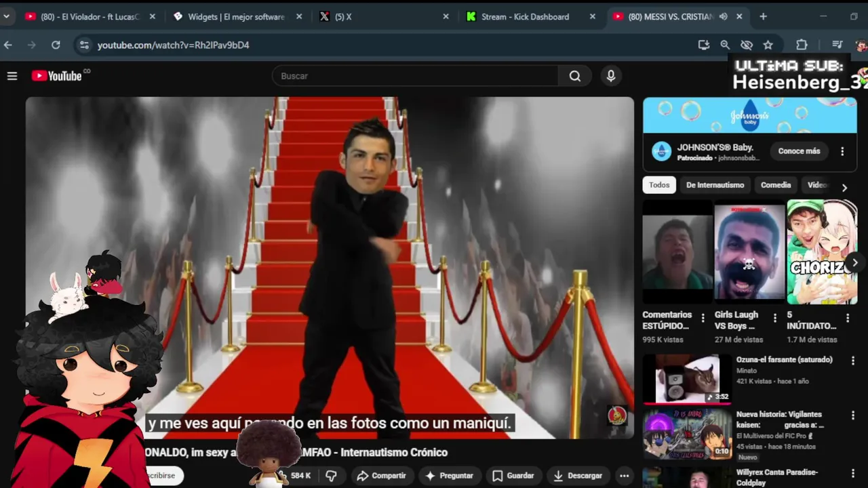Open the Johnson's Baby ad options menu
The height and width of the screenshot is (488, 868).
[x=842, y=152]
